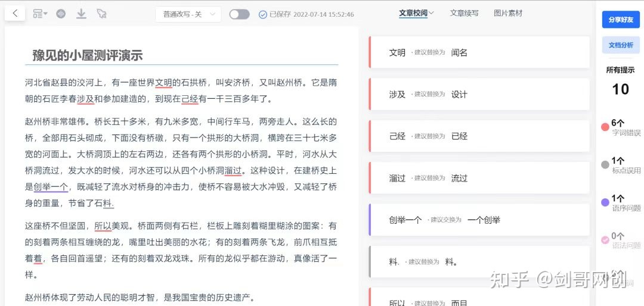Expand the 文章校阅 tab menu

coord(416,13)
